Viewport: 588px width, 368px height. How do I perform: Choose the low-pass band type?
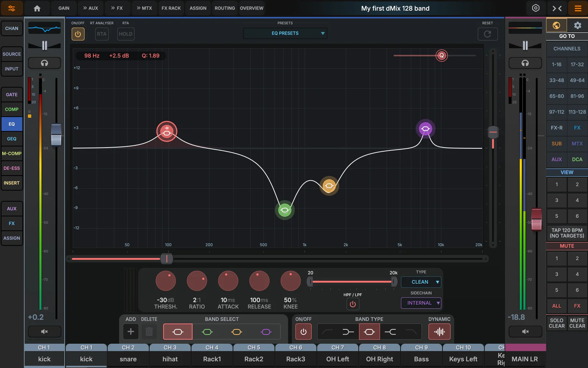(411, 332)
